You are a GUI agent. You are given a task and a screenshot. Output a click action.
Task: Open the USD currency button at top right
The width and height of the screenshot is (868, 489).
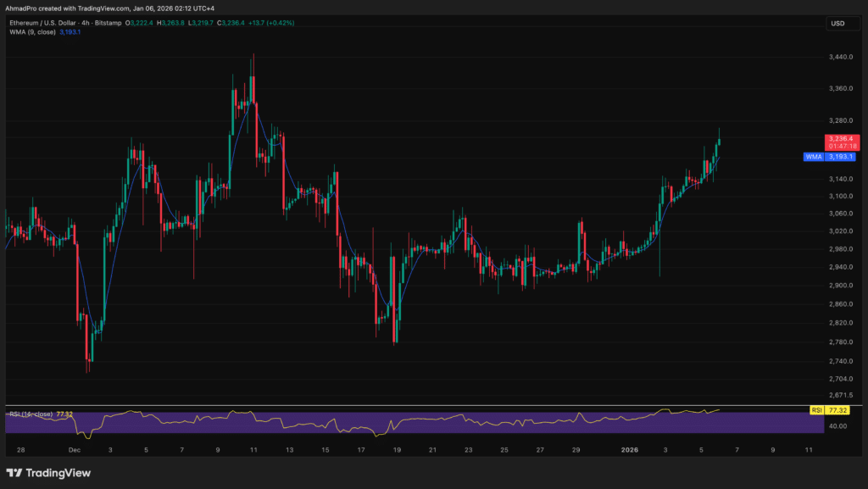(x=842, y=23)
